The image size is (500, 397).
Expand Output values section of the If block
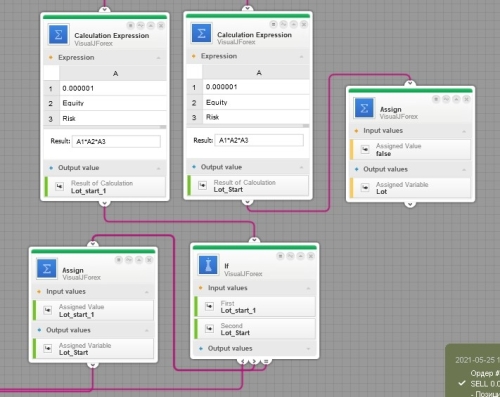pyautogui.click(x=308, y=349)
